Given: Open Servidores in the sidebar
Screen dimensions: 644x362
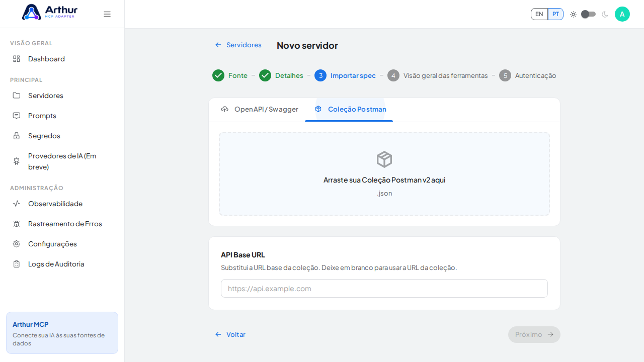Looking at the screenshot, I should click(x=62, y=96).
